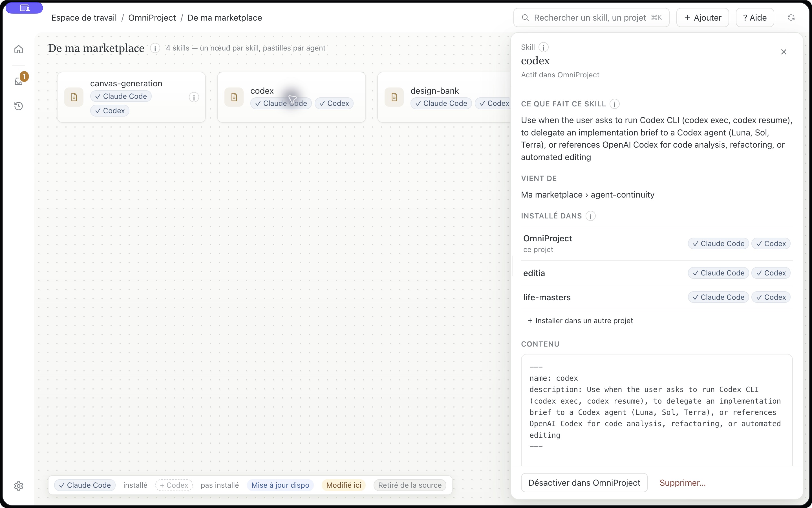This screenshot has width=812, height=508.
Task: Click info icon beside Installé dans
Action: tap(591, 216)
